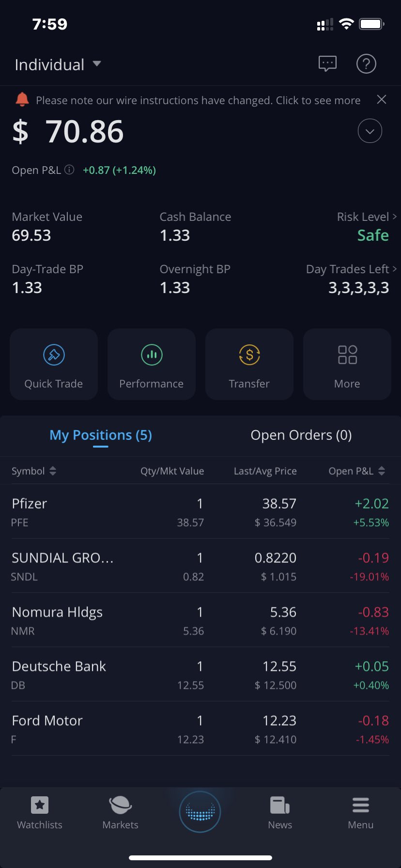
Task: Tap the help question mark icon
Action: click(366, 63)
